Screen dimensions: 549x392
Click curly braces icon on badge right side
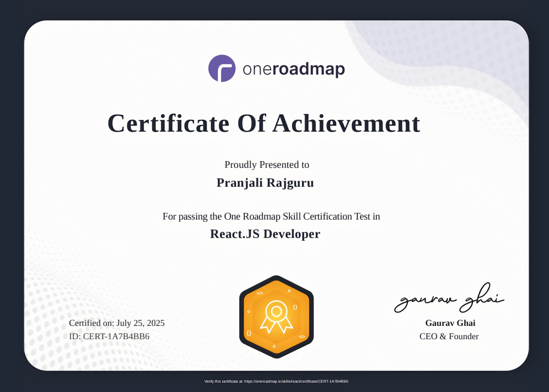click(295, 307)
